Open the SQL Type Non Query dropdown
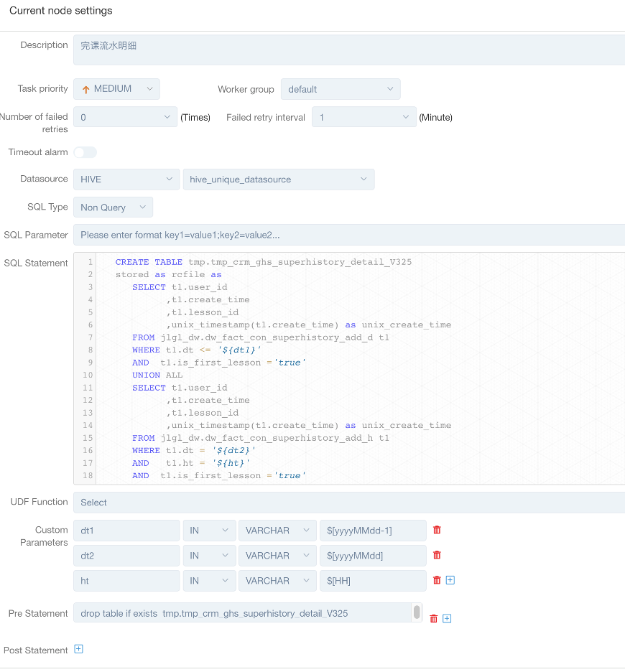Viewport: 625px width, 672px height. [114, 207]
